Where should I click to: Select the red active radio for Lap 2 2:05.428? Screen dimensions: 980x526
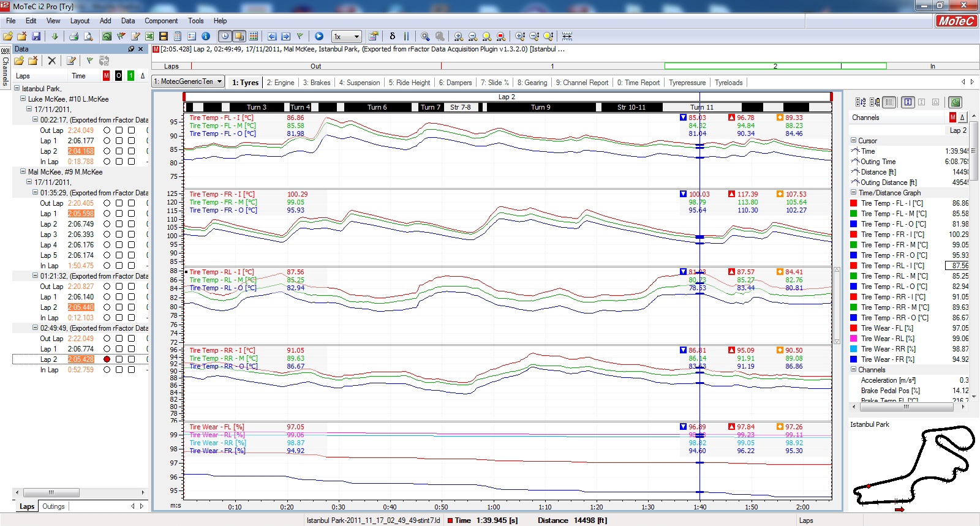[x=107, y=359]
